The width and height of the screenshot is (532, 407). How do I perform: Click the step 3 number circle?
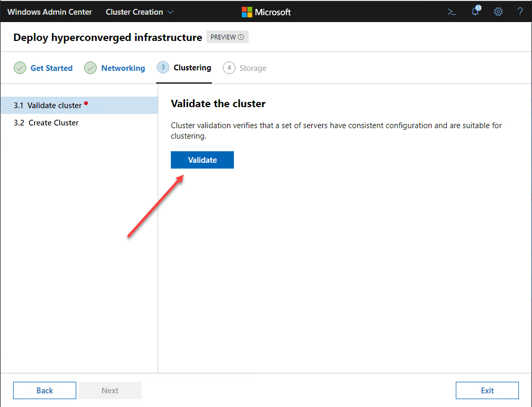(163, 68)
